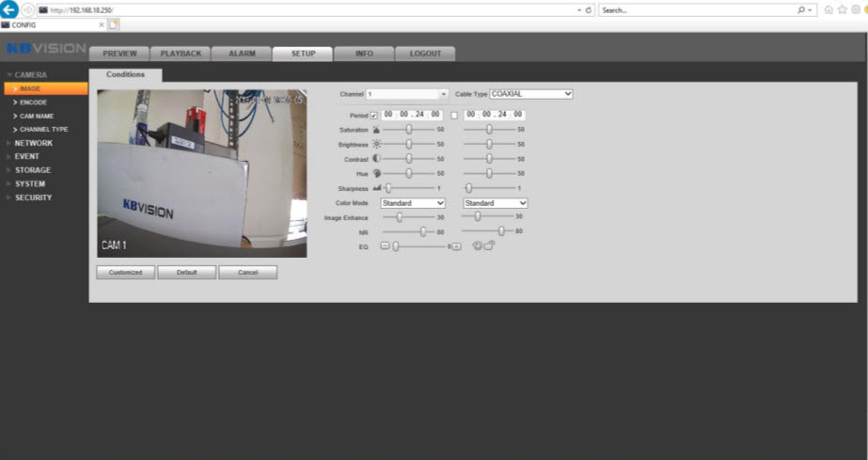Open the ALARM tab
868x460 pixels.
[242, 54]
